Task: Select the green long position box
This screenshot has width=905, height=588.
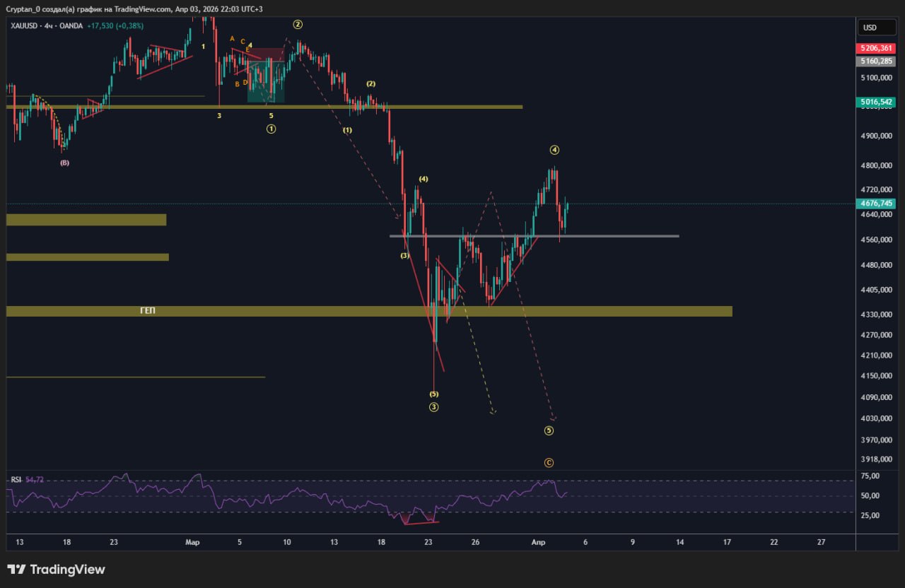Action: point(266,82)
